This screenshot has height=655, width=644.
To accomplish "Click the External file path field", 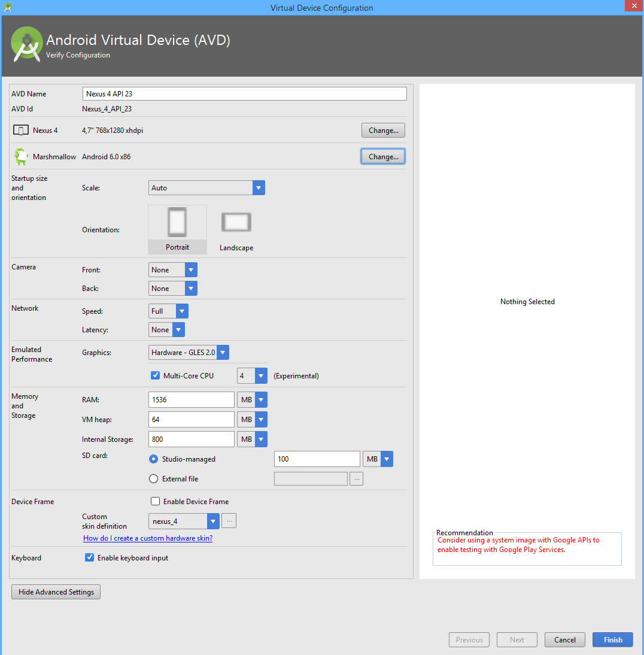I will coord(311,479).
